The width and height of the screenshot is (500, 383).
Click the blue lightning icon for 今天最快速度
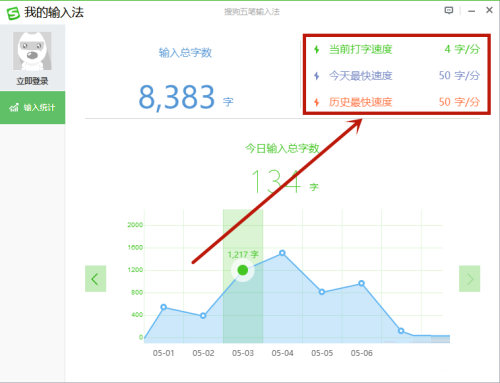pos(317,76)
